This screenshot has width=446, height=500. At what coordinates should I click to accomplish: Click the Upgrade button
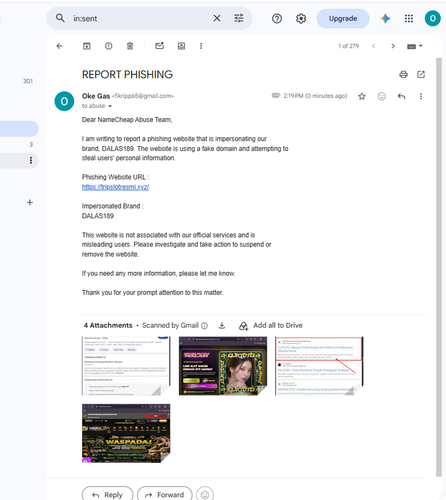(343, 19)
